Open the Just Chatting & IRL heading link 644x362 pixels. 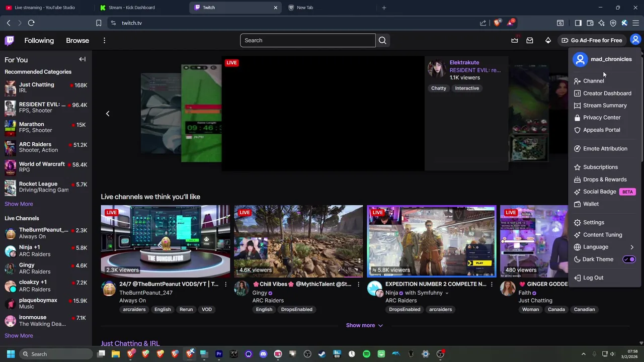pos(130,343)
